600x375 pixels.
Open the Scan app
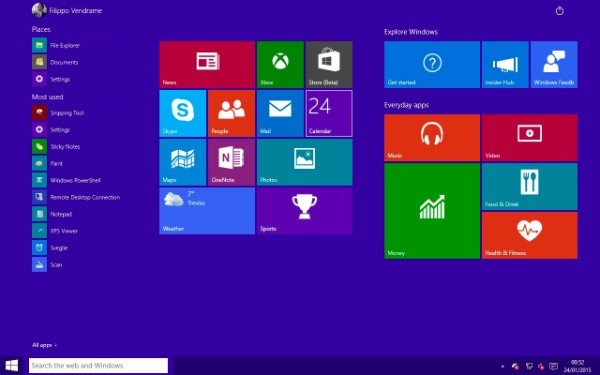coord(47,265)
